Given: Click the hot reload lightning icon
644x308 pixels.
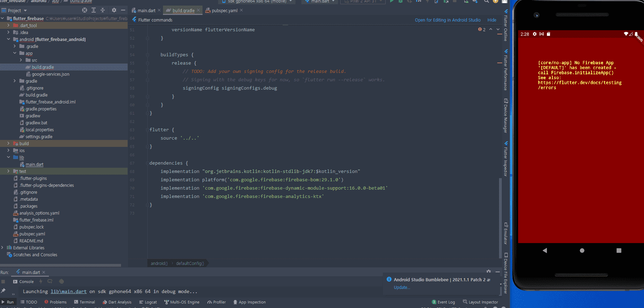Looking at the screenshot, I should pyautogui.click(x=41, y=281).
